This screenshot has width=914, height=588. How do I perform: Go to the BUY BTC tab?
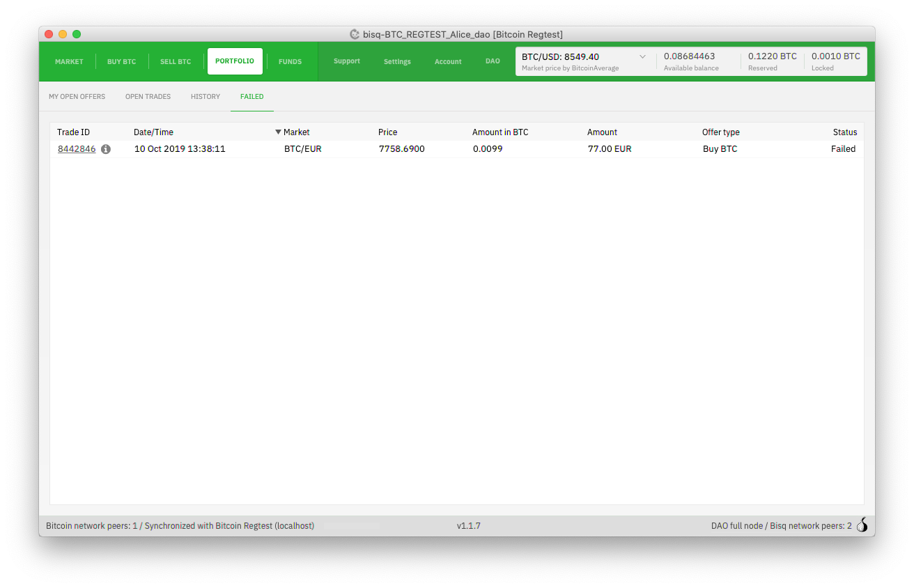pyautogui.click(x=122, y=62)
